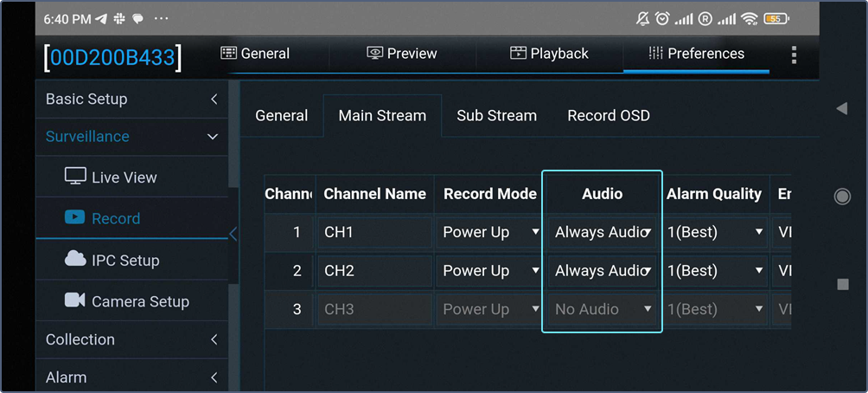Open the Record OSD tab
Viewport: 868px width, 393px height.
(x=609, y=116)
